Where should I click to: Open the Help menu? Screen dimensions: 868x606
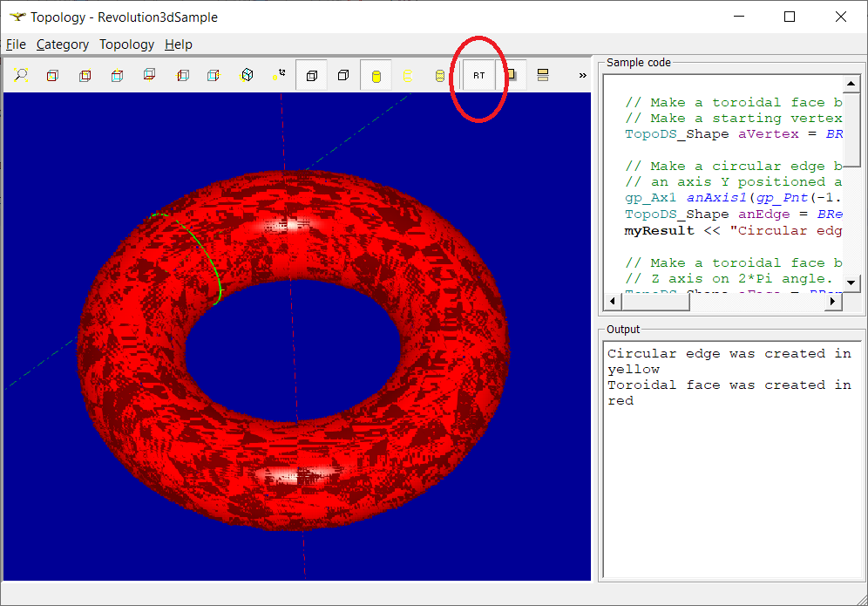pyautogui.click(x=178, y=44)
